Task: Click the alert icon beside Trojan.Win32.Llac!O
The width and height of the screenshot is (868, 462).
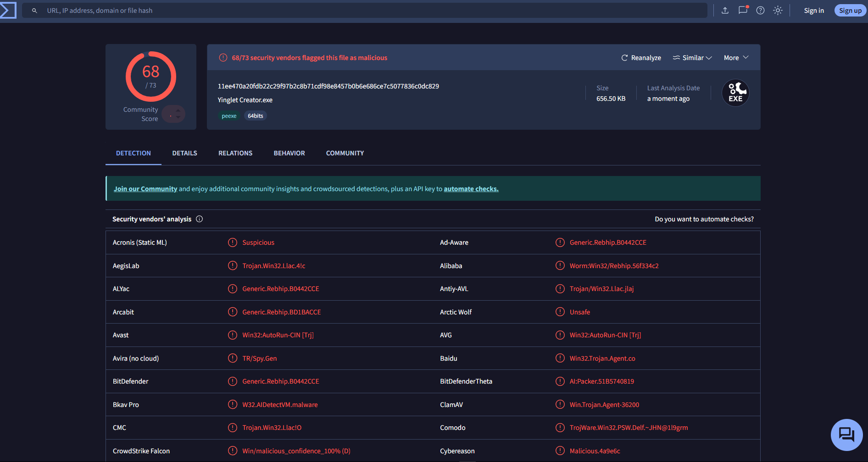Action: 233,428
